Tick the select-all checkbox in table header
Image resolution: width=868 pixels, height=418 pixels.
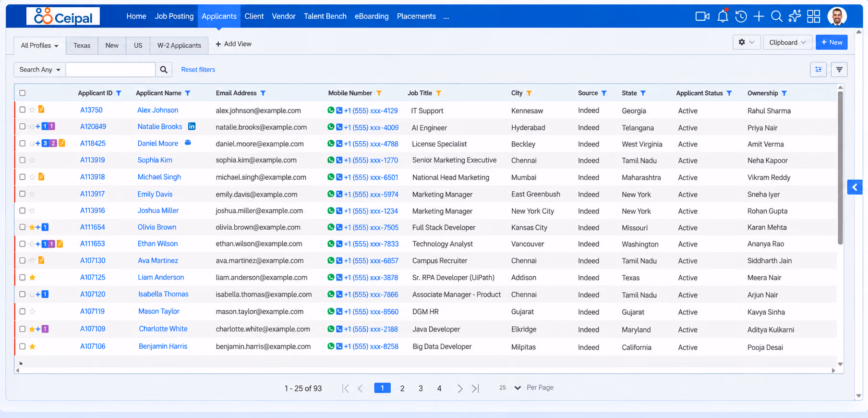22,93
